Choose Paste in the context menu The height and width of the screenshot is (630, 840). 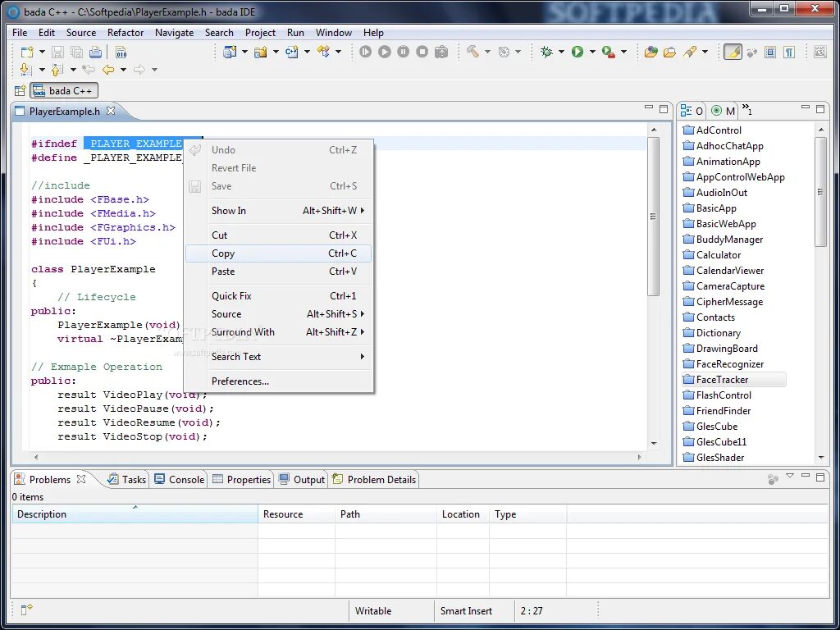click(x=278, y=271)
